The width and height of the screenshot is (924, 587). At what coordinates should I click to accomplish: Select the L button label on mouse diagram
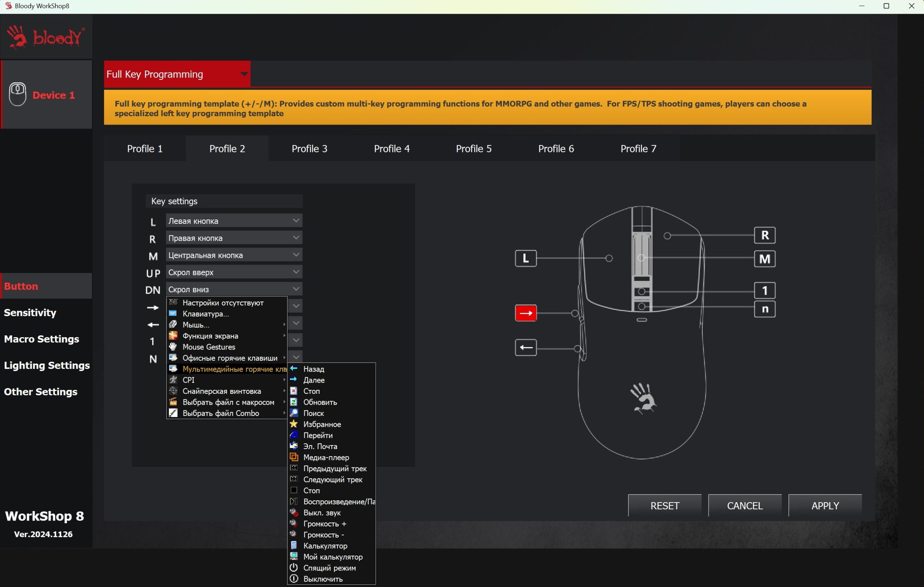point(526,258)
